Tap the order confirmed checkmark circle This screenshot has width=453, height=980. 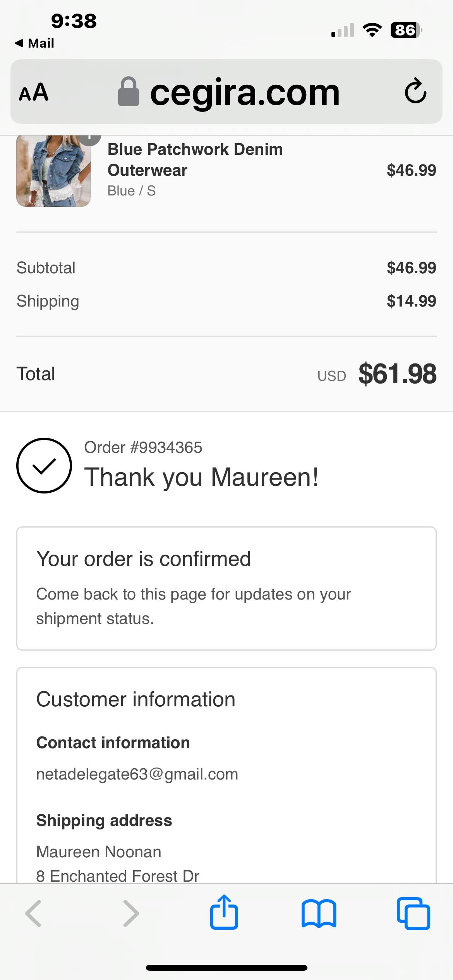[44, 466]
